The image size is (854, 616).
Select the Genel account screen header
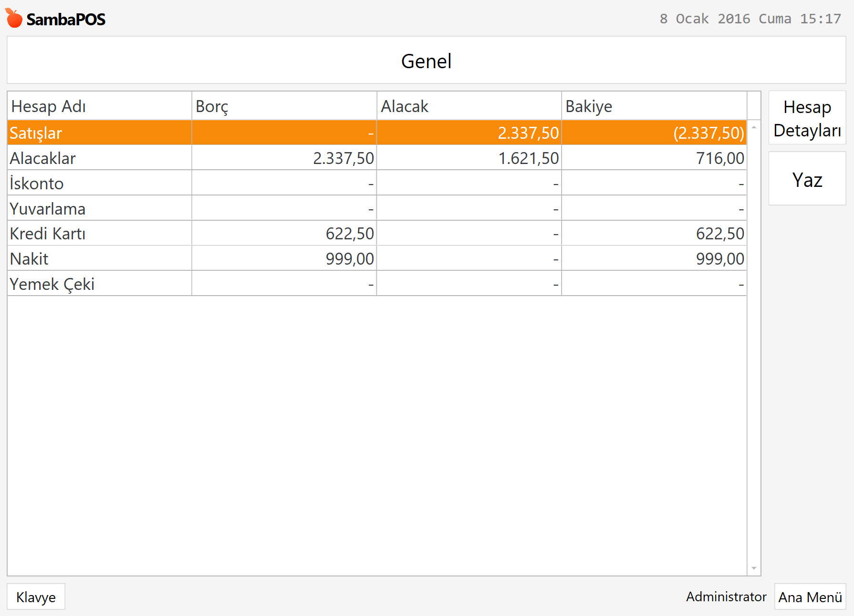427,60
